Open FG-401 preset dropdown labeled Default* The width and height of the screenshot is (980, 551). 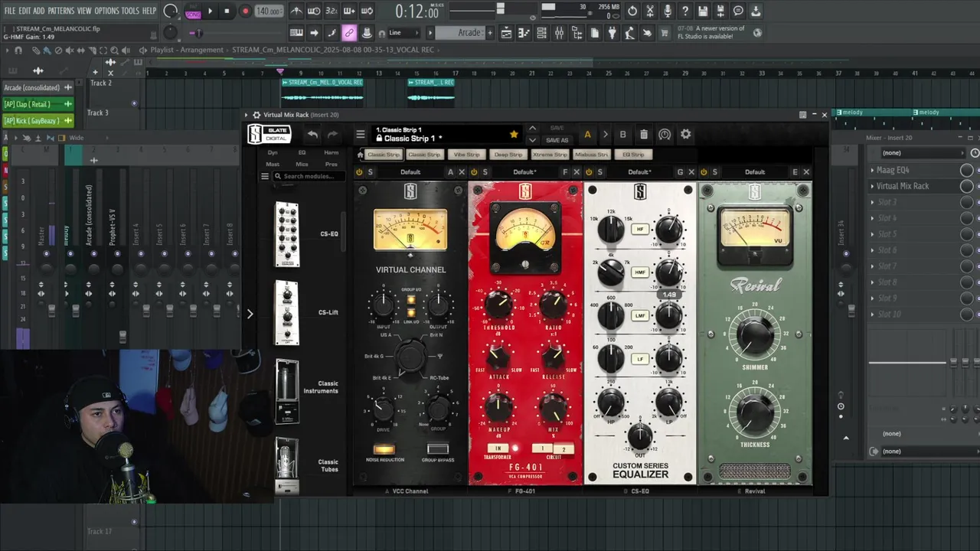(x=524, y=172)
